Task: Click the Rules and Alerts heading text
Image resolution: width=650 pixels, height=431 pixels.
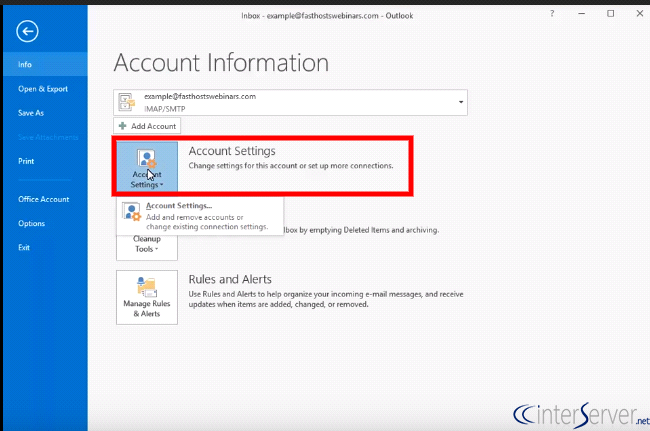Action: [x=230, y=279]
